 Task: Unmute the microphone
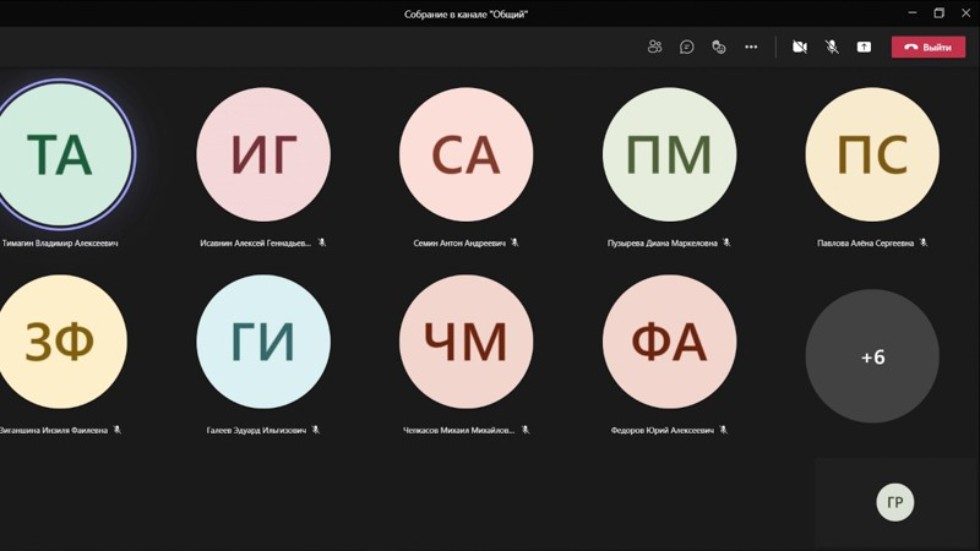point(831,47)
